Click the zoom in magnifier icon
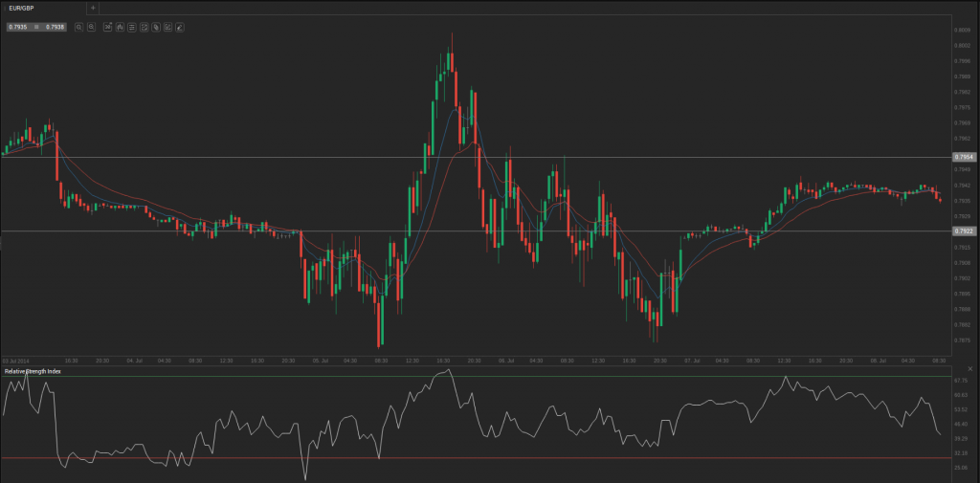Image resolution: width=980 pixels, height=483 pixels. tap(91, 27)
